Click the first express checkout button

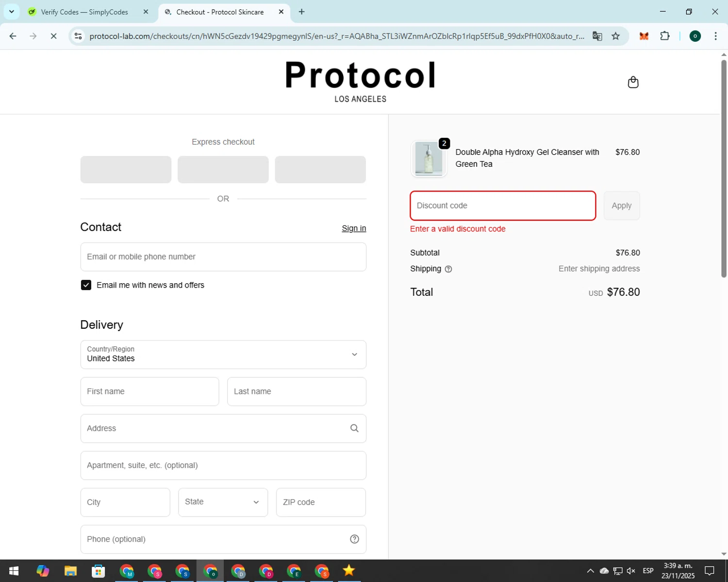pos(126,169)
